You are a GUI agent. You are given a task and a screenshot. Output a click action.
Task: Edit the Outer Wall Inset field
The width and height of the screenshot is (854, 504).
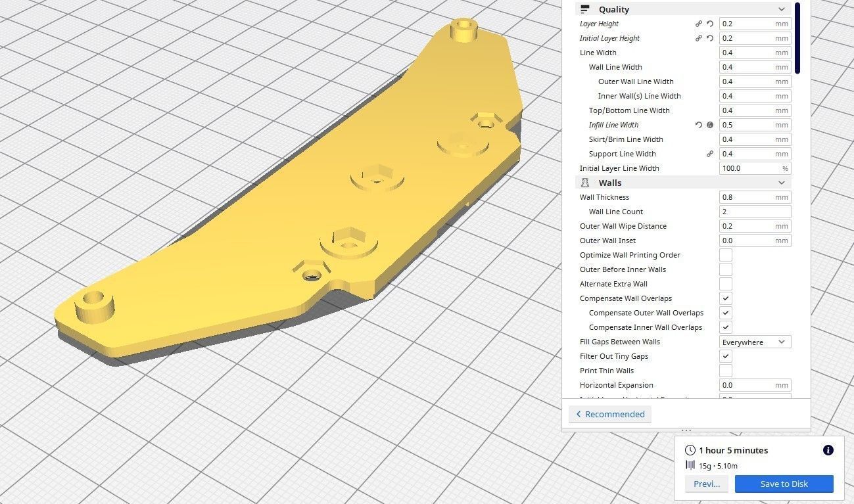pyautogui.click(x=755, y=241)
